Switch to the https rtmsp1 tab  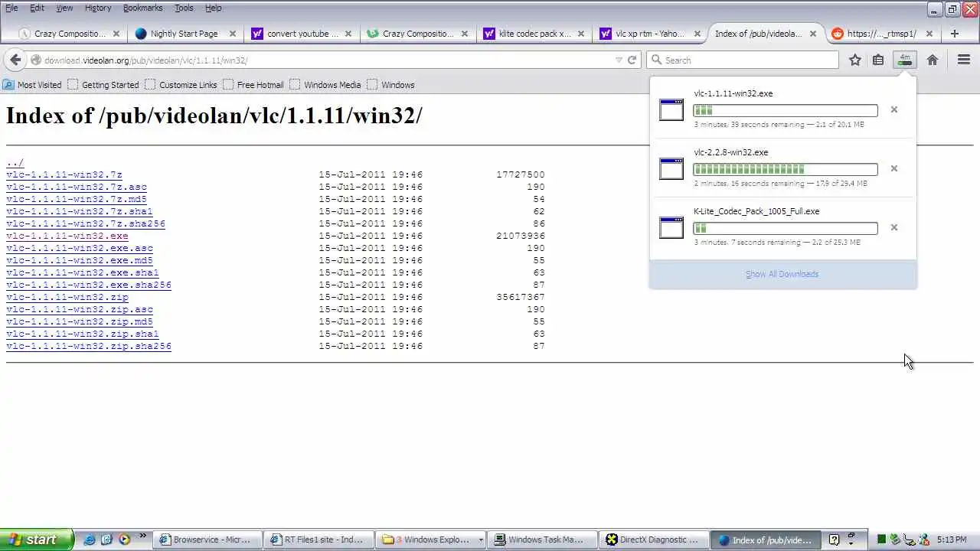[x=882, y=34]
